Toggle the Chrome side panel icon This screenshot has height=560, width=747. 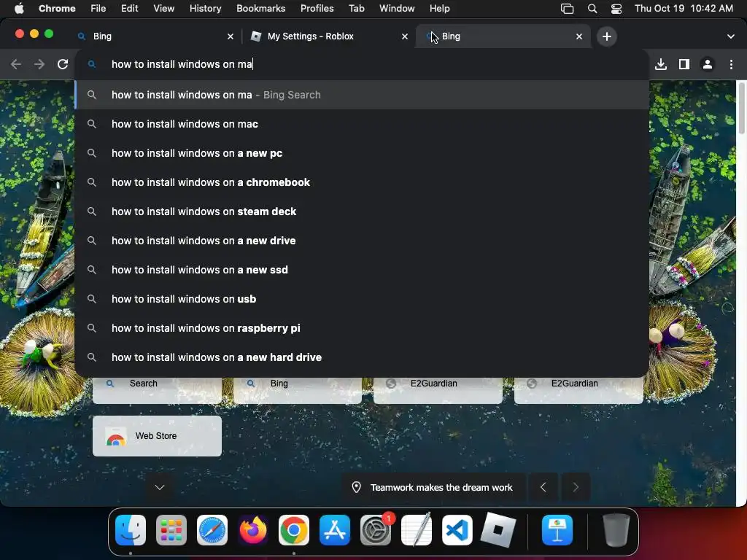coord(684,64)
